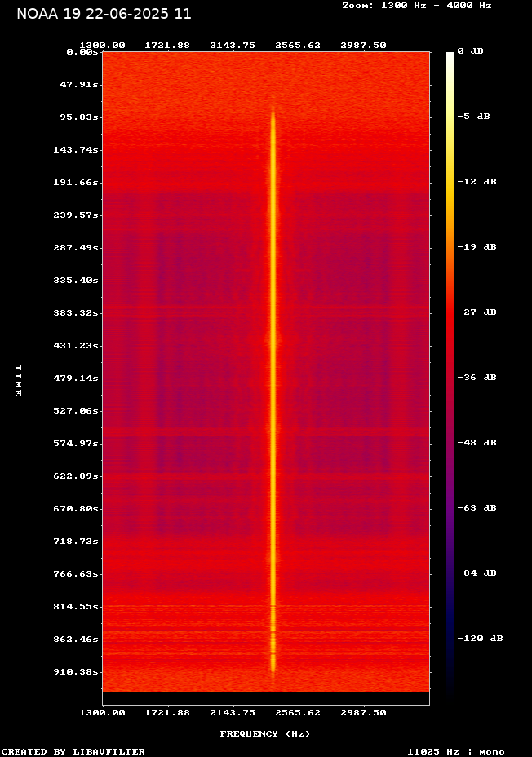This screenshot has height=757, width=532.
Task: Click top axis frequency label 2987.50
Action: 364,46
